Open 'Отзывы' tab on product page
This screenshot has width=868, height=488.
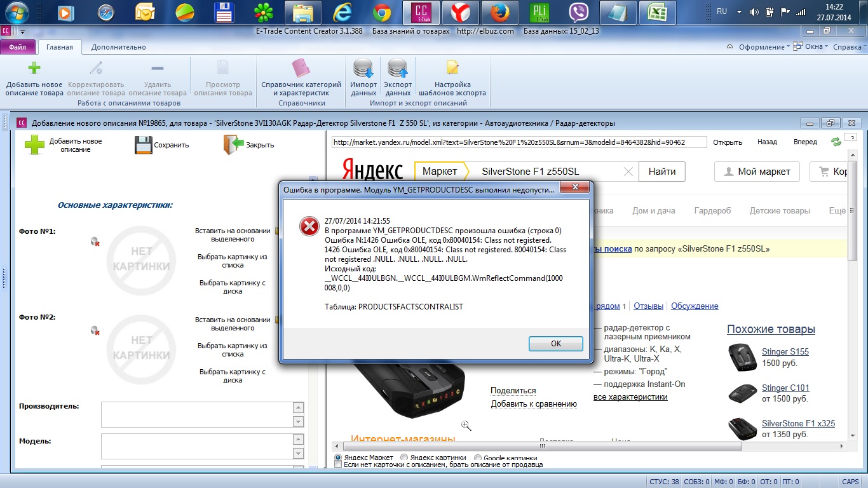[x=648, y=306]
